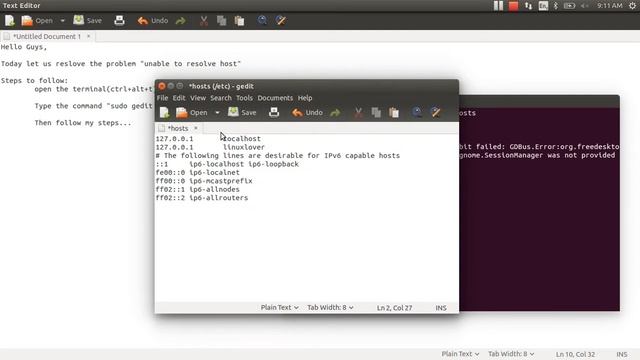Expand Open recent arrow in hosts gedit toolbar
This screenshot has width=640, height=360.
[217, 112]
